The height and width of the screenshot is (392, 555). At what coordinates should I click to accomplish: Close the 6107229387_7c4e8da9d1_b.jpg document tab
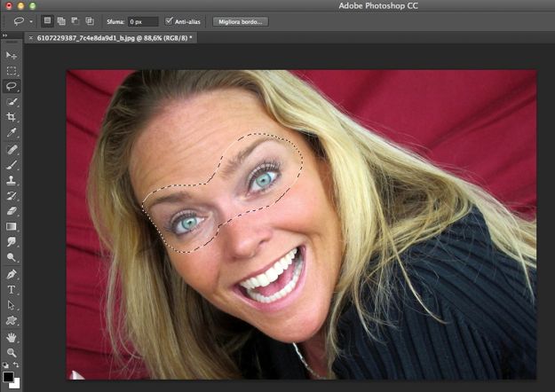(x=31, y=38)
